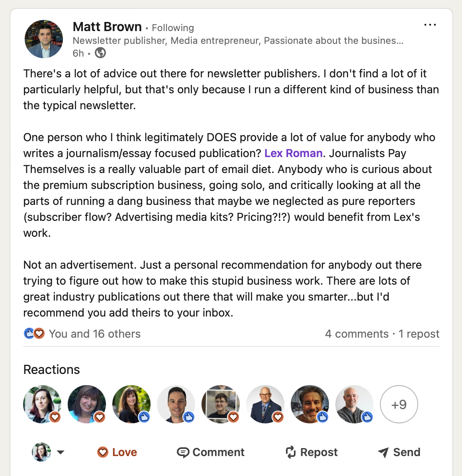Open Matt Brown name link

[x=107, y=27]
